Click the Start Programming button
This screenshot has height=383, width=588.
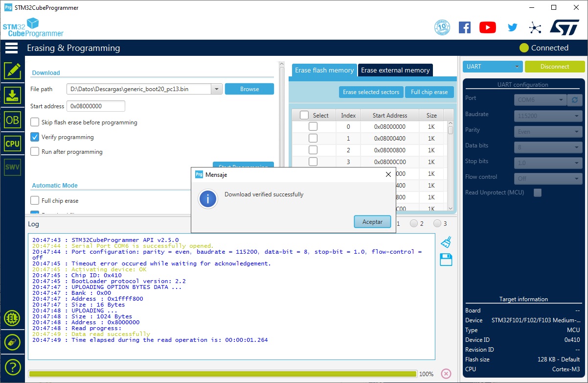click(243, 166)
